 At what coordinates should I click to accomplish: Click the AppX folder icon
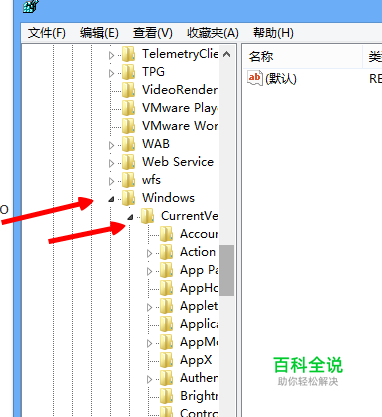(x=166, y=360)
